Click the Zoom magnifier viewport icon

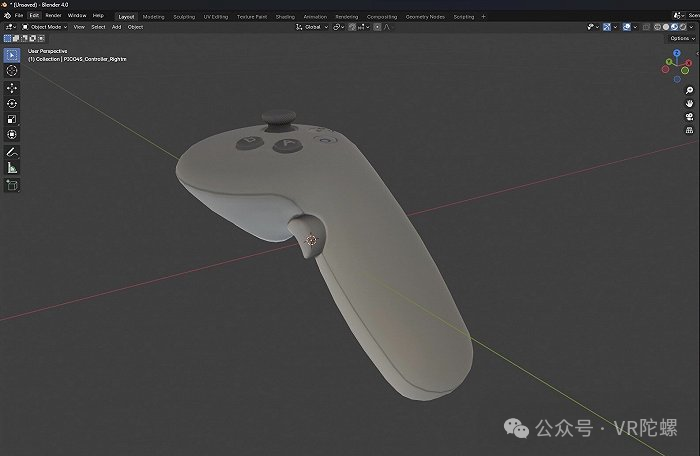[x=689, y=90]
